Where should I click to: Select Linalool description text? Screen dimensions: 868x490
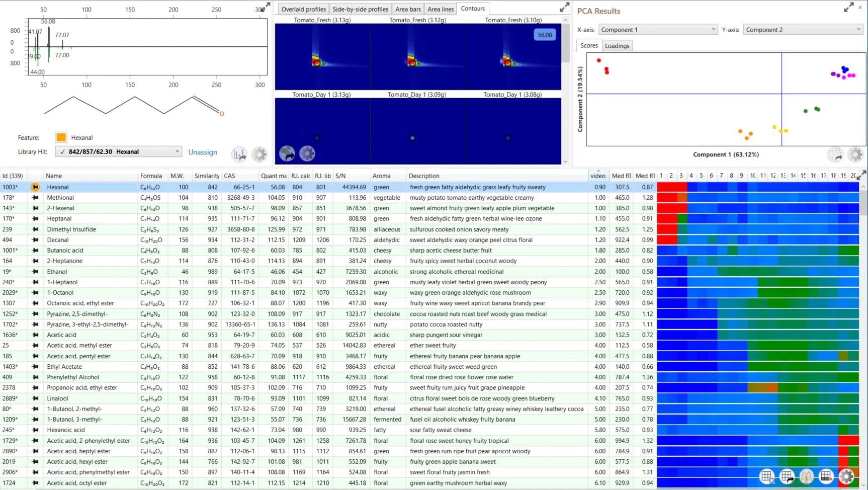point(482,398)
